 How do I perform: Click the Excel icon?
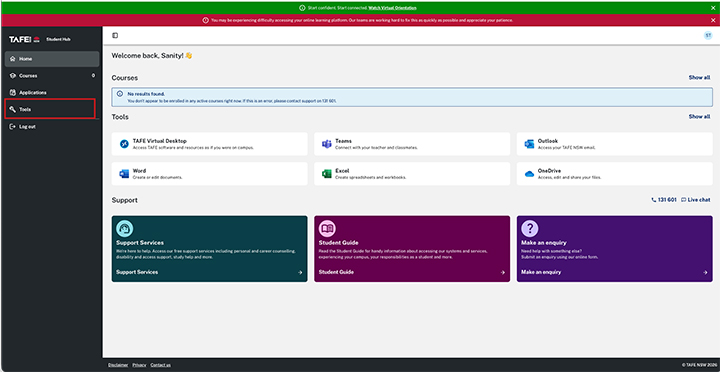[x=326, y=174]
